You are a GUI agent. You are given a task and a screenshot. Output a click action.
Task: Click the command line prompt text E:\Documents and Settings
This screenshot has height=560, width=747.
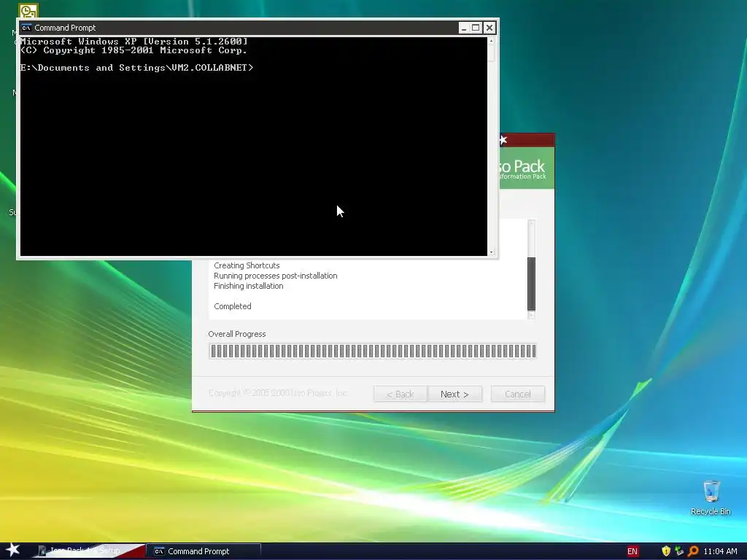tap(136, 68)
